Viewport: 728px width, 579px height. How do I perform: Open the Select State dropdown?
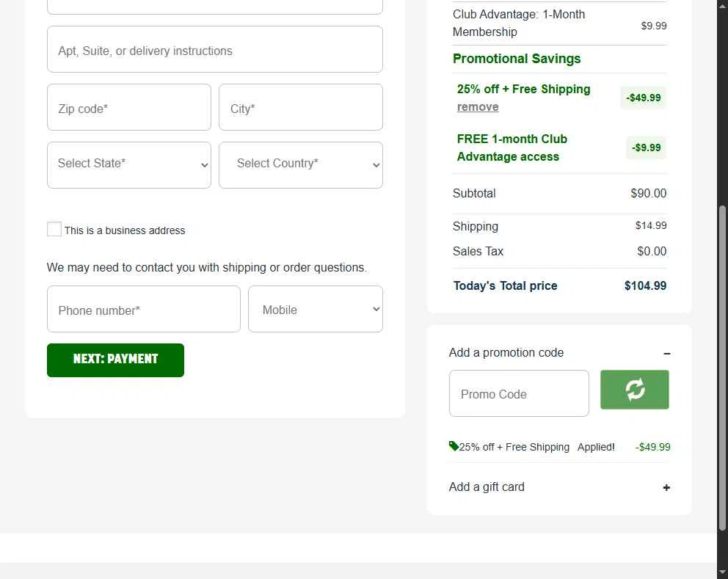[129, 164]
